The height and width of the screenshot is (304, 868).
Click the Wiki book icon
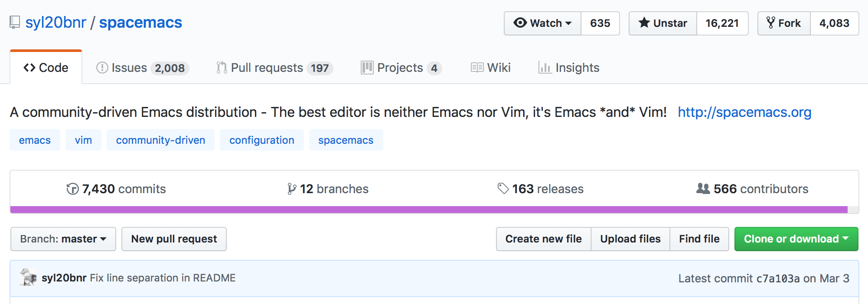point(477,68)
